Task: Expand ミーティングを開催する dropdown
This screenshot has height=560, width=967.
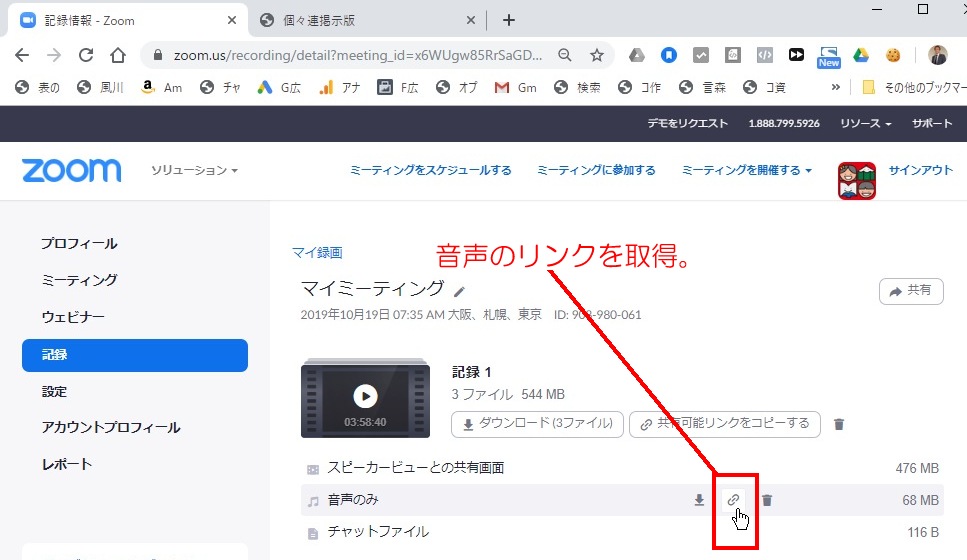Action: coord(746,170)
